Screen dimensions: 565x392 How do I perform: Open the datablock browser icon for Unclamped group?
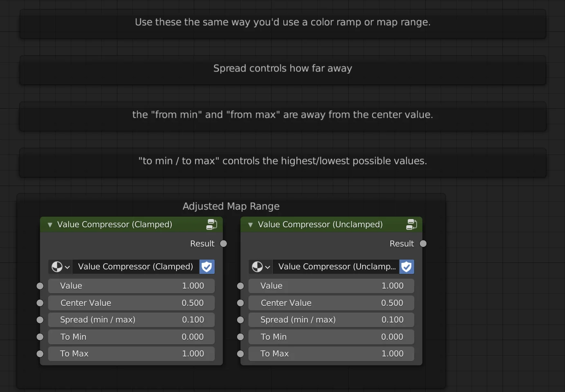(258, 267)
